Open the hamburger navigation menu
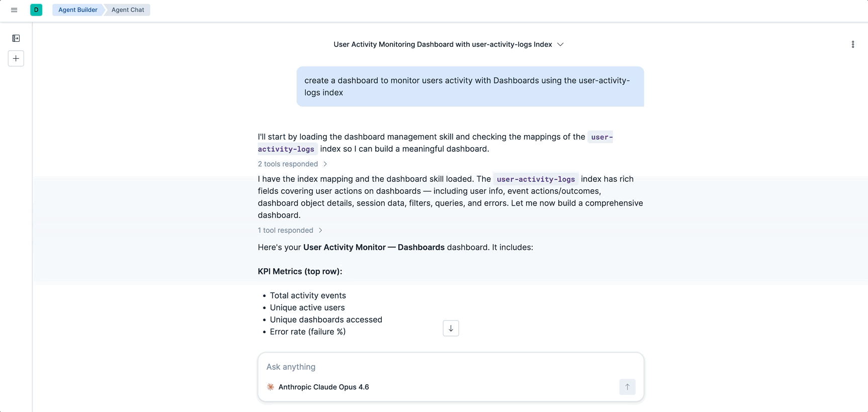Screen dimensions: 868x412 (14, 10)
